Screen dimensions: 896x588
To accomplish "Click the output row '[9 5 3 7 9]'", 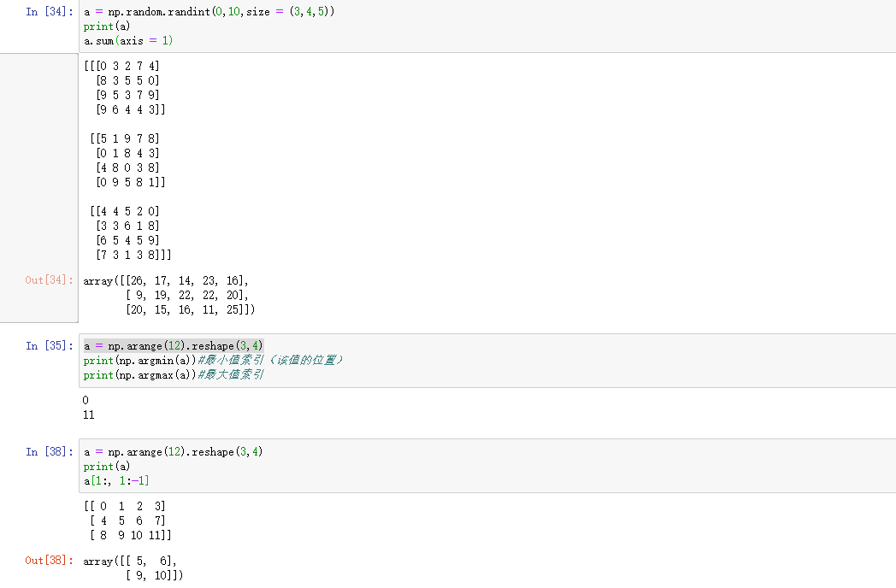I will 128,95.
